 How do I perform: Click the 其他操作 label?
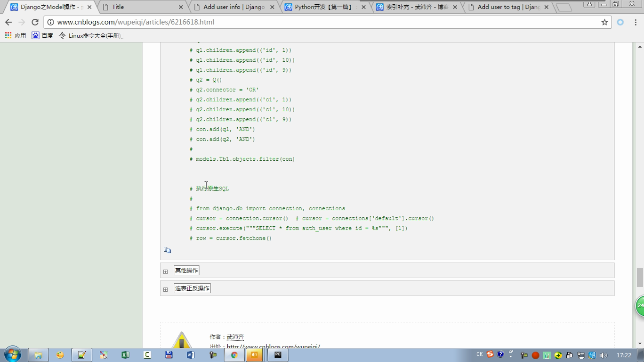tap(186, 270)
